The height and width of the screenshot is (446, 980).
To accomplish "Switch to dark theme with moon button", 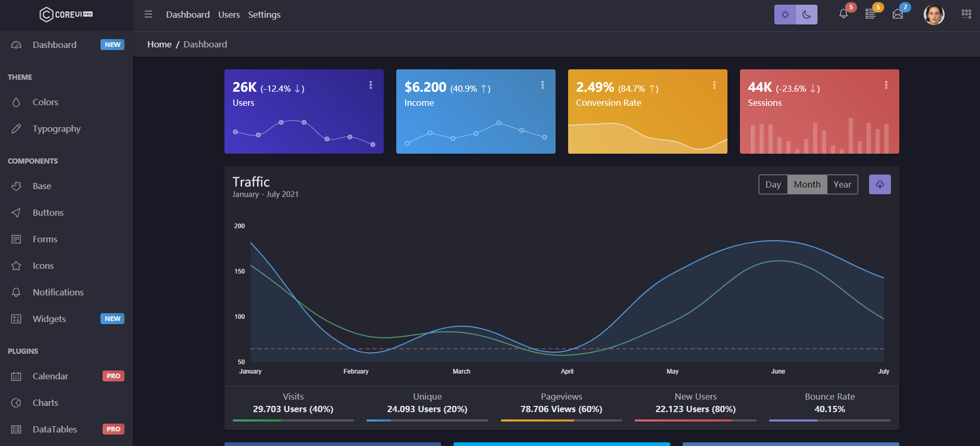I will pos(807,15).
